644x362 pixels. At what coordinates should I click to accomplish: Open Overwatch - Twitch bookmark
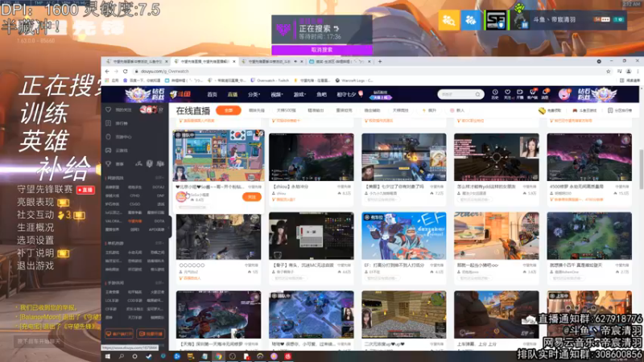[x=270, y=80]
